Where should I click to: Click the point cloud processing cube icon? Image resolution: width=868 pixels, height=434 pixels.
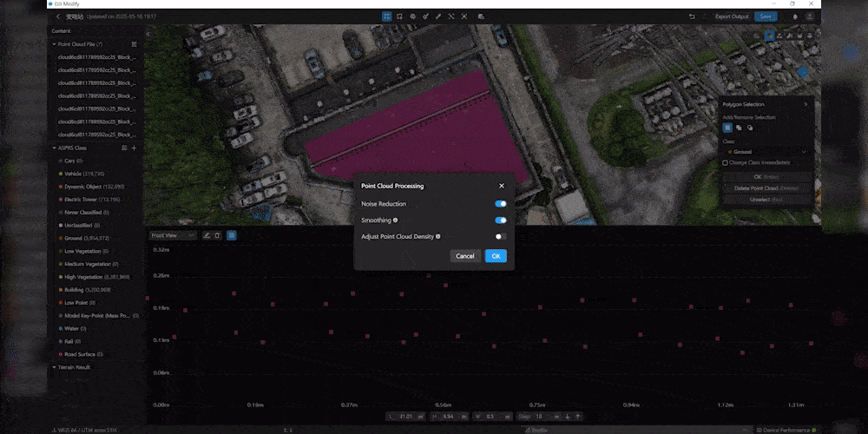click(481, 16)
